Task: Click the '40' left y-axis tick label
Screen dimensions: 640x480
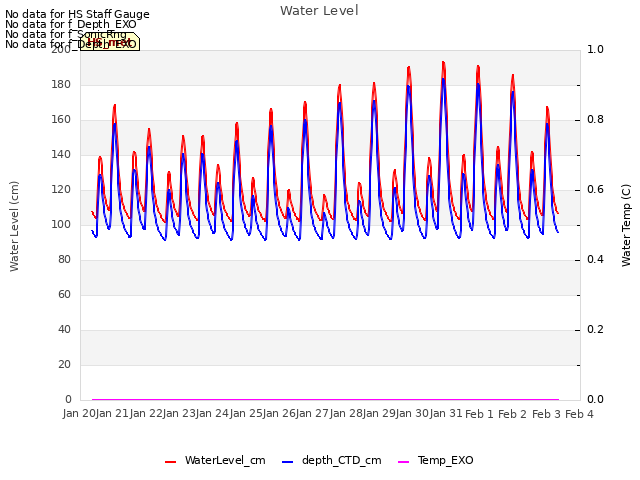Action: [x=64, y=330]
